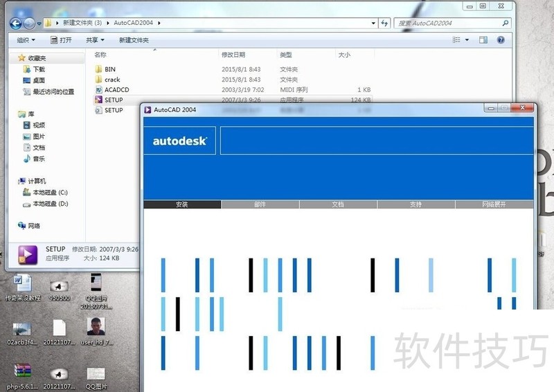This screenshot has height=392, width=554.
Task: Sort files by 修改日期 column header
Action: coord(233,55)
